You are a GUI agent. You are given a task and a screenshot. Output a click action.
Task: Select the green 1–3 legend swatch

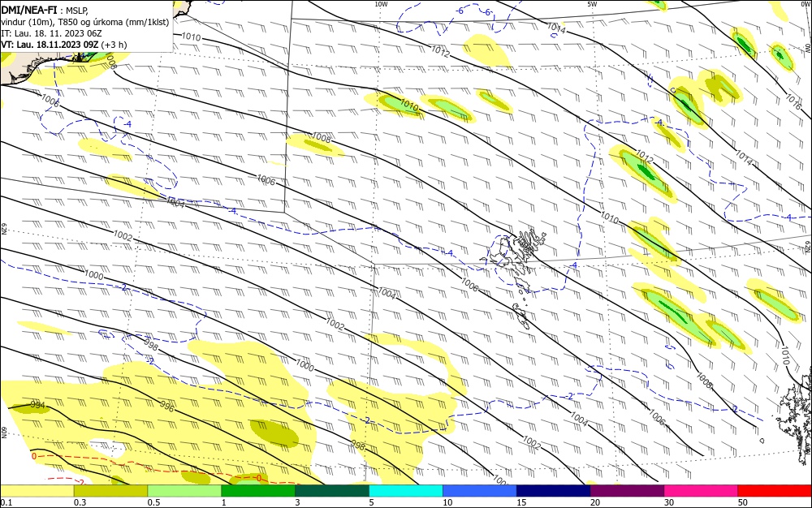click(258, 491)
